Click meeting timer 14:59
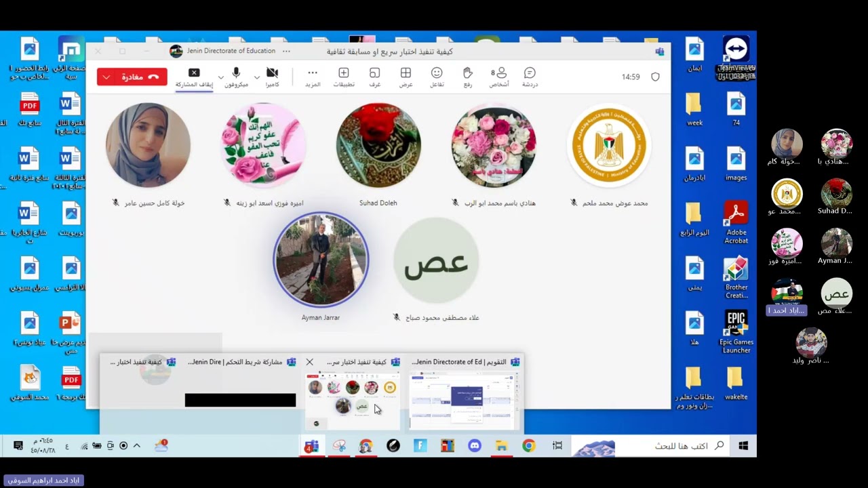This screenshot has height=488, width=868. pyautogui.click(x=631, y=77)
